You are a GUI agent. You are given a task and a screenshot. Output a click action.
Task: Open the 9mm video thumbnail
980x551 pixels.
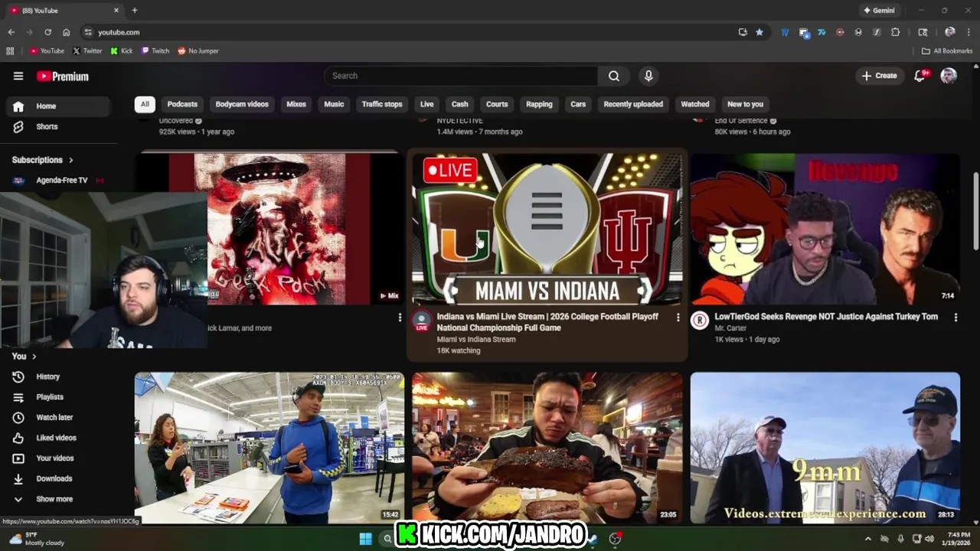tap(825, 448)
